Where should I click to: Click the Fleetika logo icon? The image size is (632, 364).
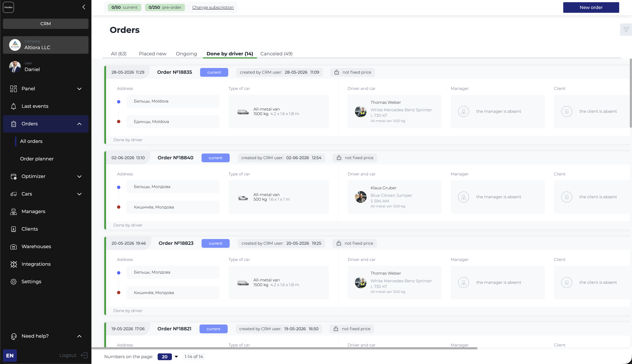pos(8,7)
